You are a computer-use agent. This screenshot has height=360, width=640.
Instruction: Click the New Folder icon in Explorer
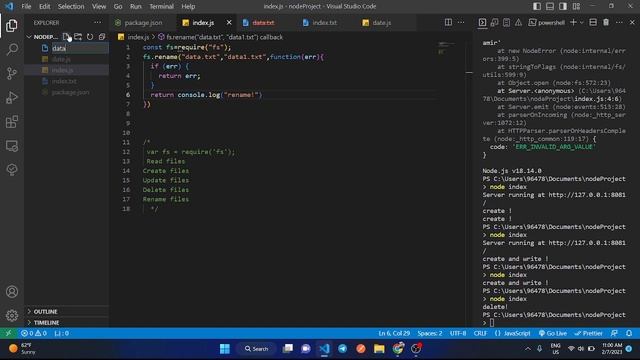78,37
